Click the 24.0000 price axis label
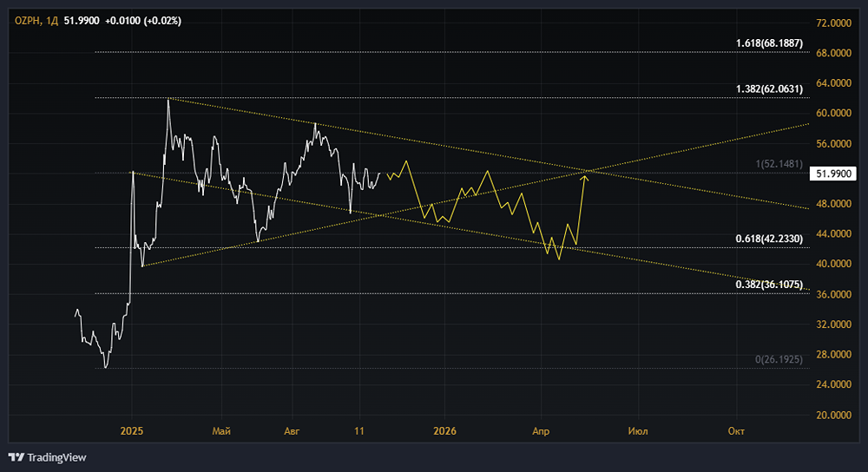Viewport: 868px width, 472px height. [833, 384]
